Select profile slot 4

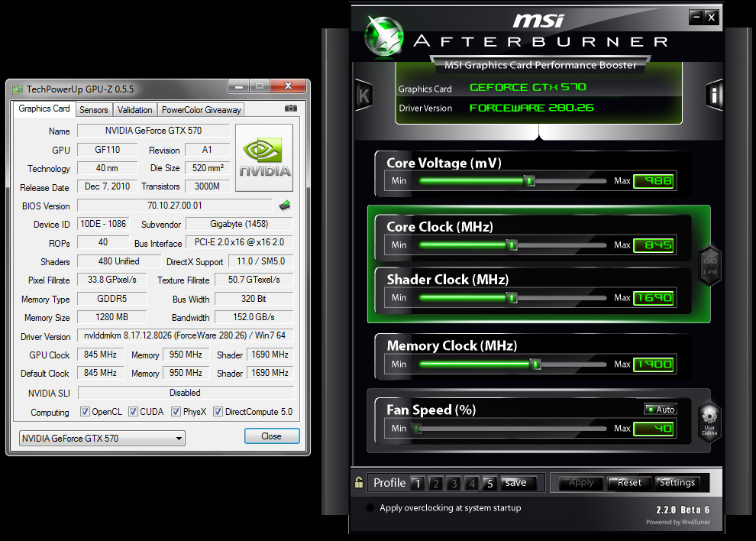(471, 483)
